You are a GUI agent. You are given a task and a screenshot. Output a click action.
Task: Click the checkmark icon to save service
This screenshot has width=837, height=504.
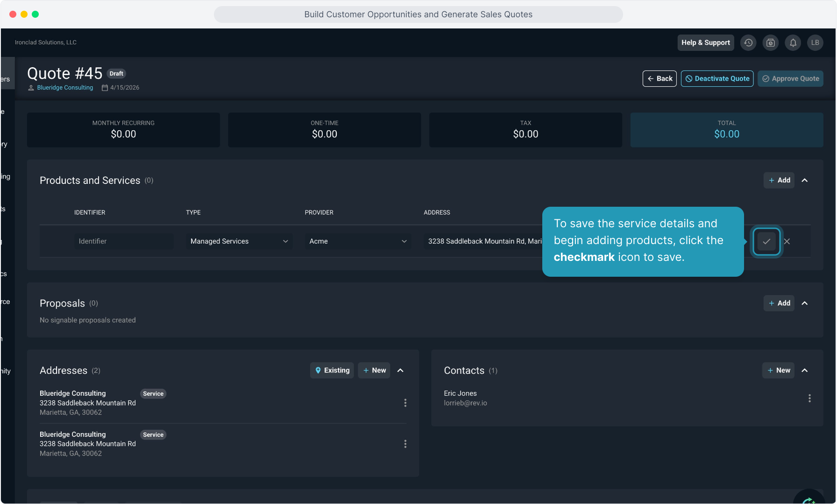click(x=766, y=241)
